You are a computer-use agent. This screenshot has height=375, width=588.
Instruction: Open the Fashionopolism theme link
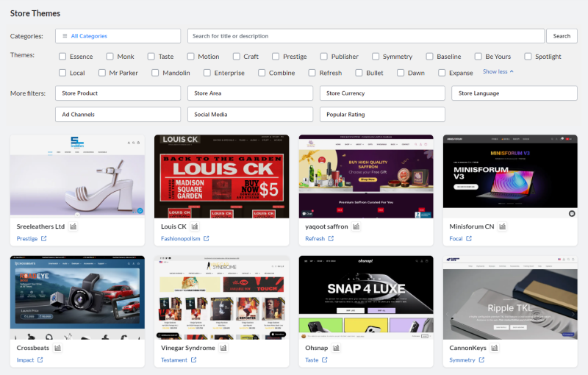pyautogui.click(x=180, y=238)
